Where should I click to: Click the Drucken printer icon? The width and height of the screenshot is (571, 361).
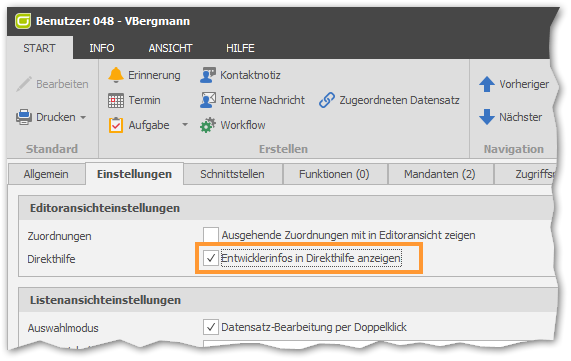[x=24, y=117]
